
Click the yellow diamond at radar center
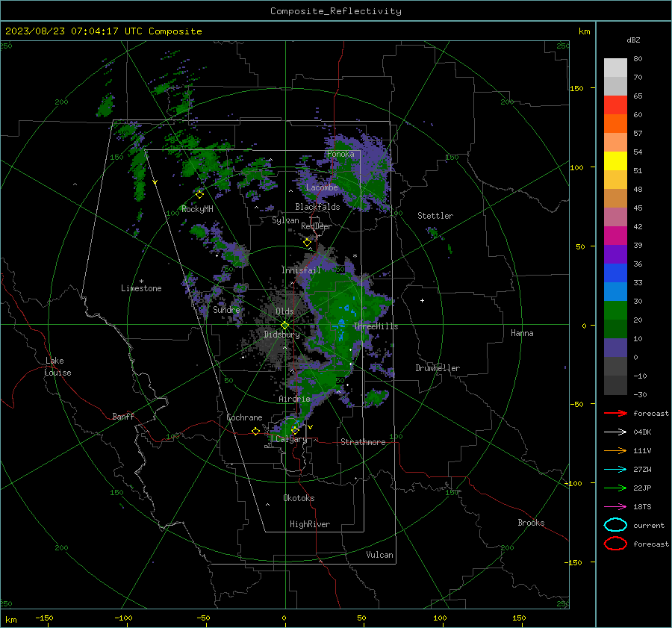coord(284,326)
